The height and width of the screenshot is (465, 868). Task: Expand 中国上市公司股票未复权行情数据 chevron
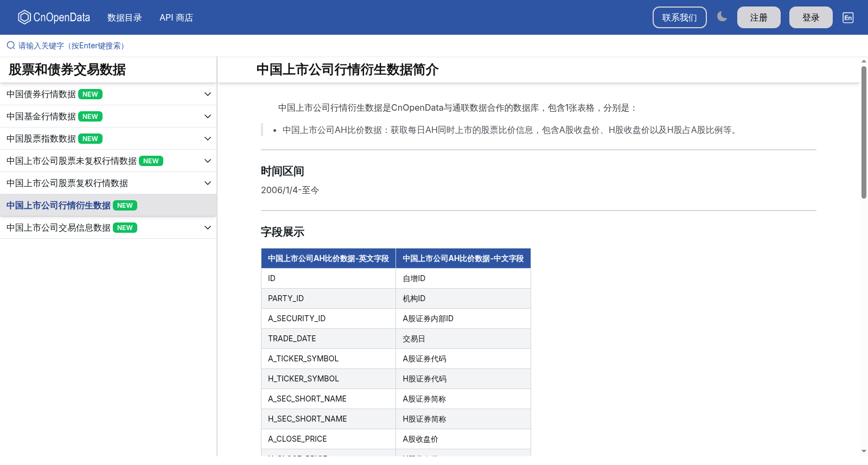pyautogui.click(x=208, y=161)
